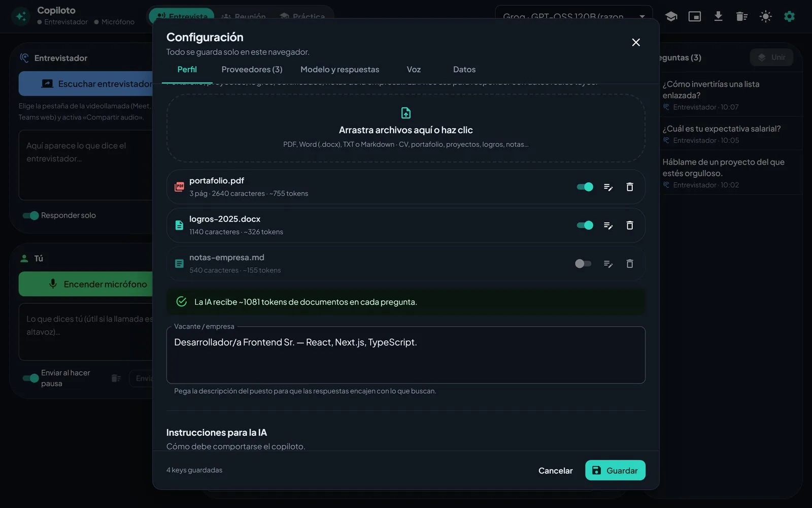This screenshot has width=812, height=508.
Task: Click Escuchar entrevistador button
Action: (x=86, y=84)
